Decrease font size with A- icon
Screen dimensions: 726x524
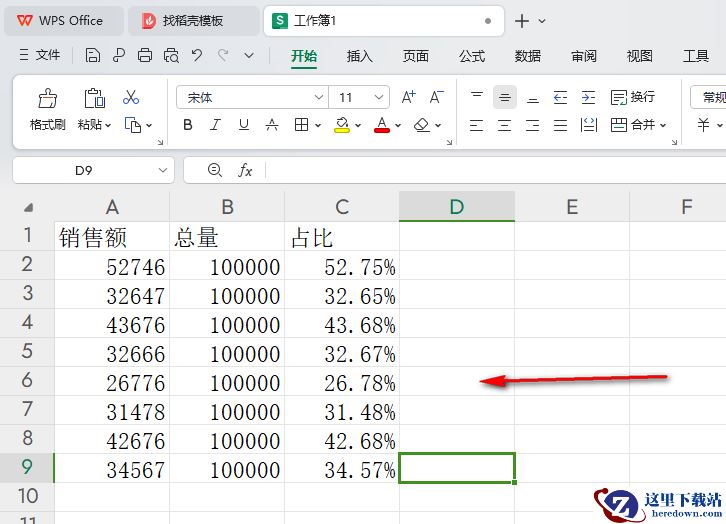pos(437,97)
